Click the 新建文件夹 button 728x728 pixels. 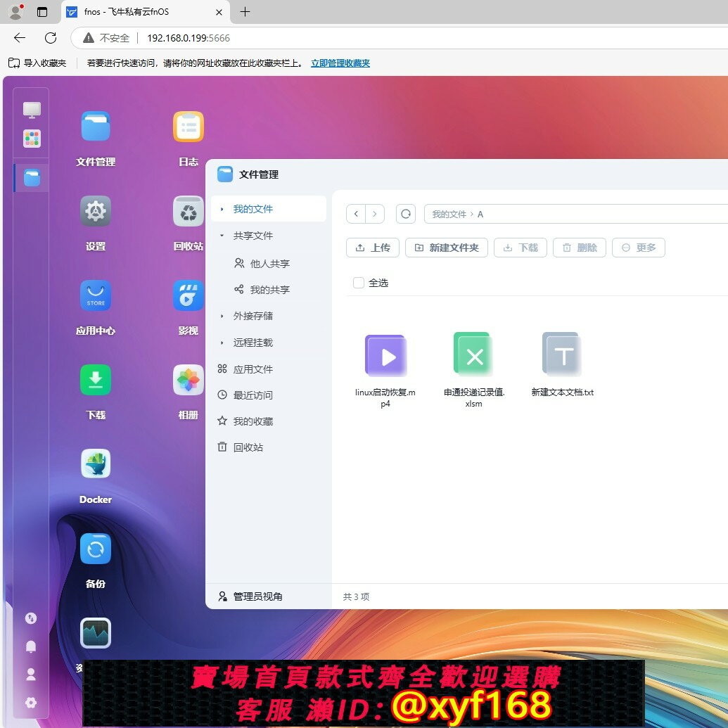click(447, 248)
